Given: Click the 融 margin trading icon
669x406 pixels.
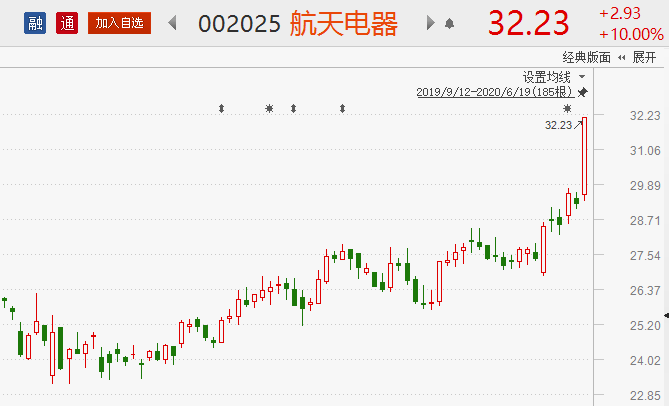Looking at the screenshot, I should (x=36, y=22).
